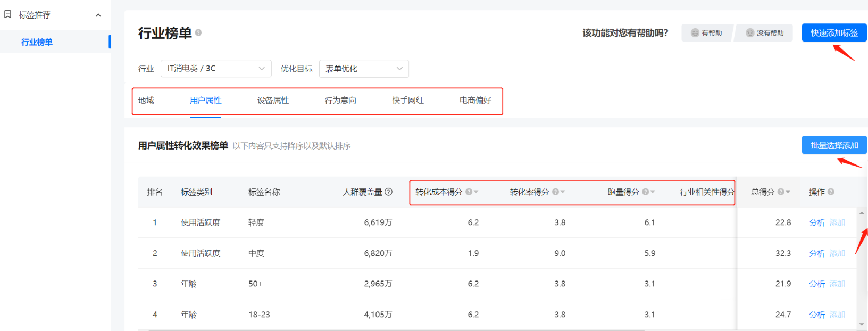Switch to the 设备属性 tab
This screenshot has height=331, width=868.
(273, 101)
